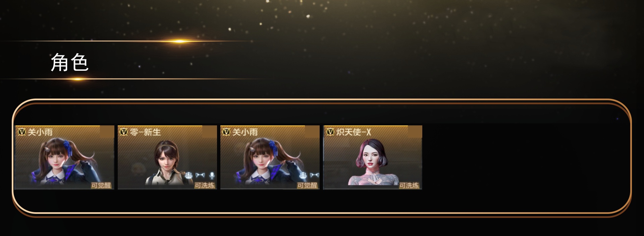The height and width of the screenshot is (236, 644).
Task: Click the 炽天使-X name label
Action: (354, 132)
